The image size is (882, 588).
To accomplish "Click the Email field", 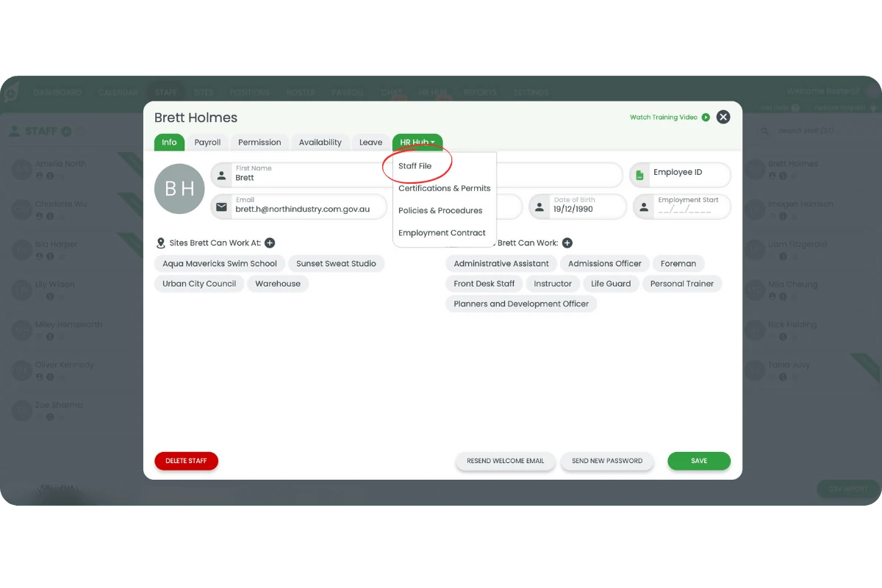I will [x=299, y=206].
